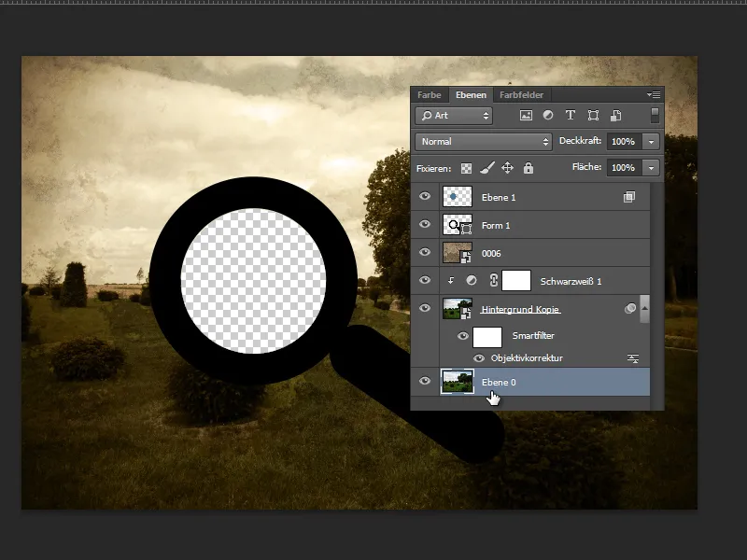This screenshot has width=747, height=560.
Task: Toggle the layer filter on/off switch
Action: [655, 115]
